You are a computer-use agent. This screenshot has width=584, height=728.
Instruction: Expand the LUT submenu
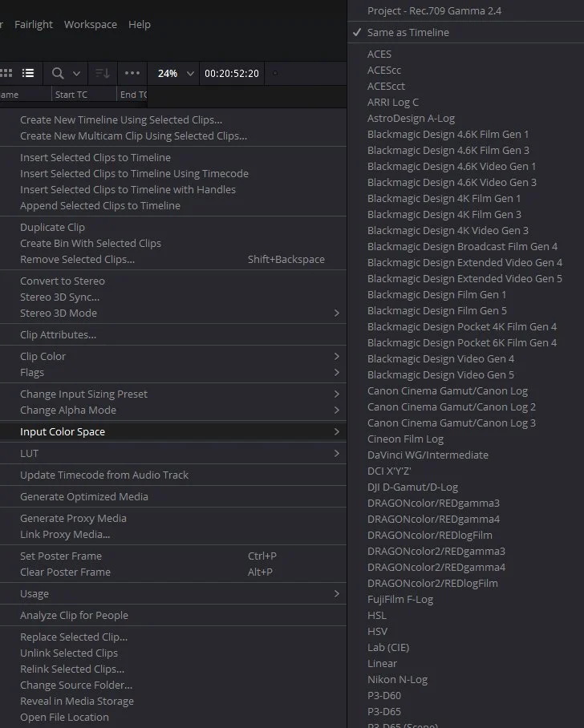pos(173,454)
